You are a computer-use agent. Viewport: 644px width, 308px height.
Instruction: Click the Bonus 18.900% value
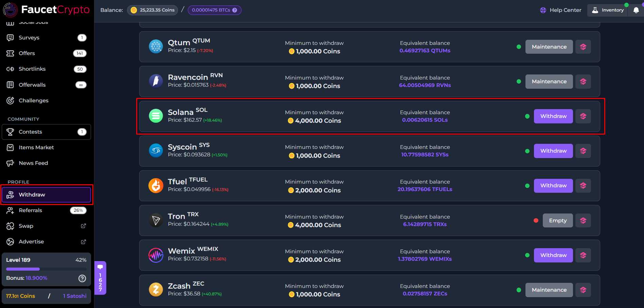(x=37, y=278)
